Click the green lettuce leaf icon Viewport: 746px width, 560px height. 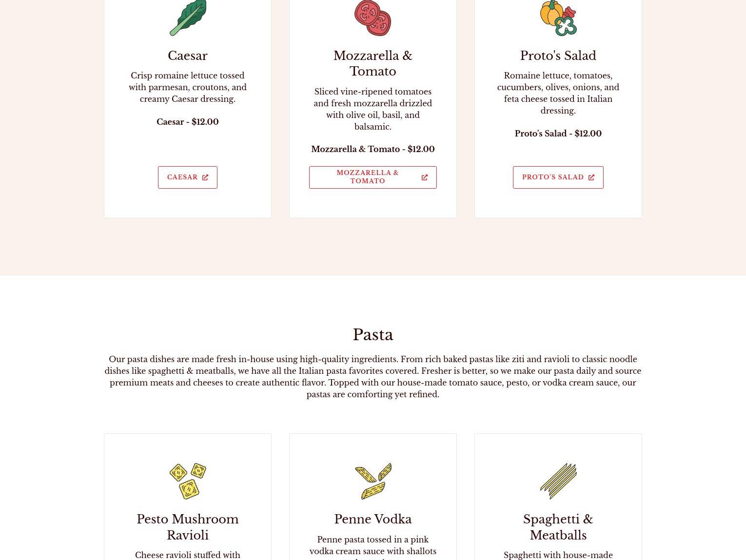click(188, 18)
